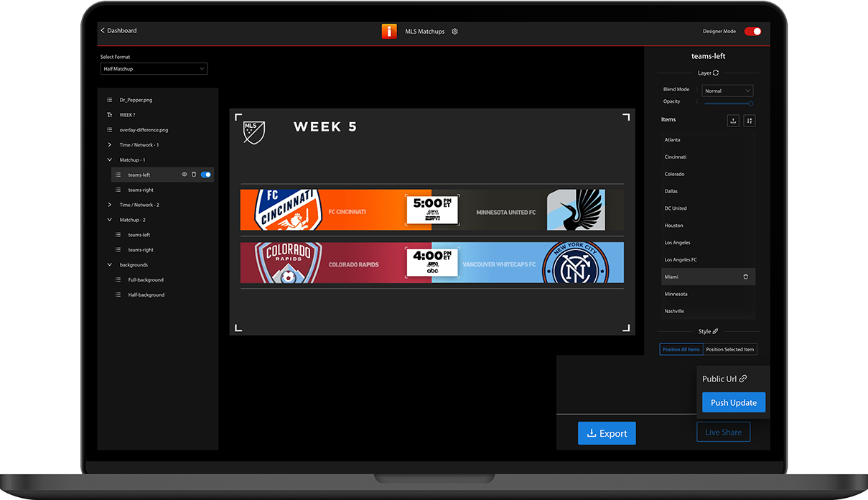Image resolution: width=868 pixels, height=500 pixels.
Task: Click the 4:00 PM ET time box
Action: 432,263
